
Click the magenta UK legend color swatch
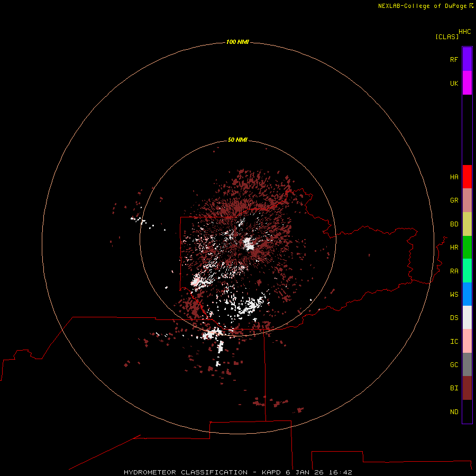point(467,83)
